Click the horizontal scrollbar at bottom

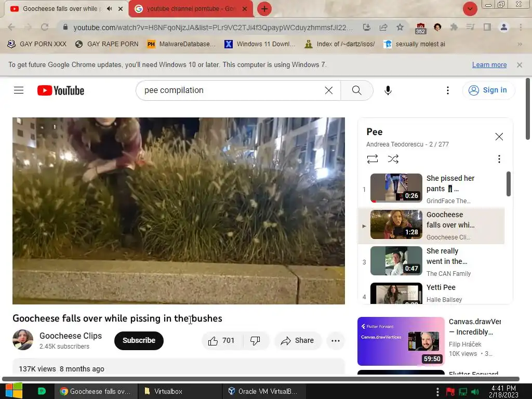click(261, 379)
